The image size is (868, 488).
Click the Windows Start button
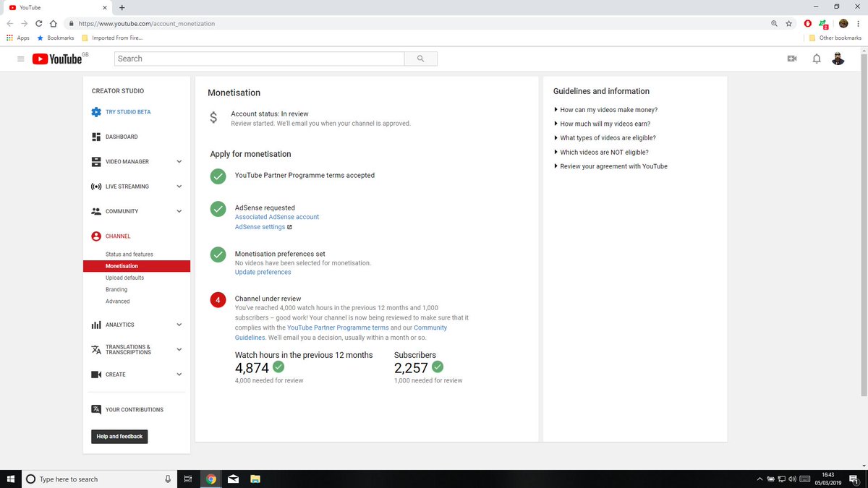(x=10, y=479)
